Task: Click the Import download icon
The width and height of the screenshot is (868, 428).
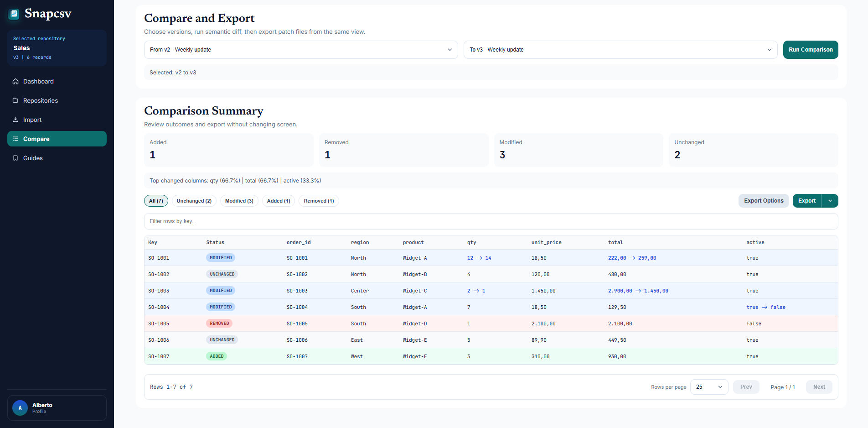Action: (15, 120)
